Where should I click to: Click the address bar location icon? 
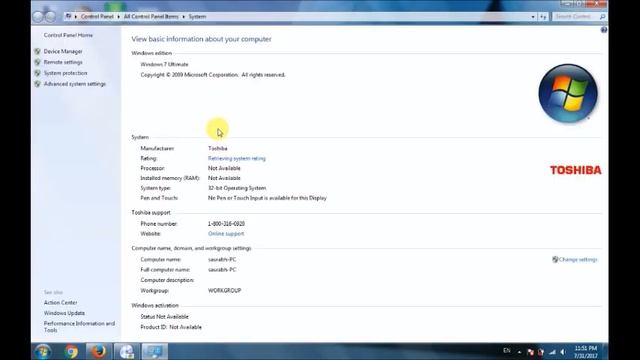click(x=69, y=16)
